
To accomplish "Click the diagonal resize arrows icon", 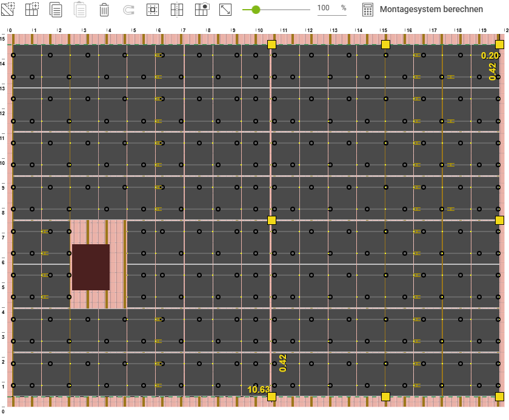I will coord(225,10).
